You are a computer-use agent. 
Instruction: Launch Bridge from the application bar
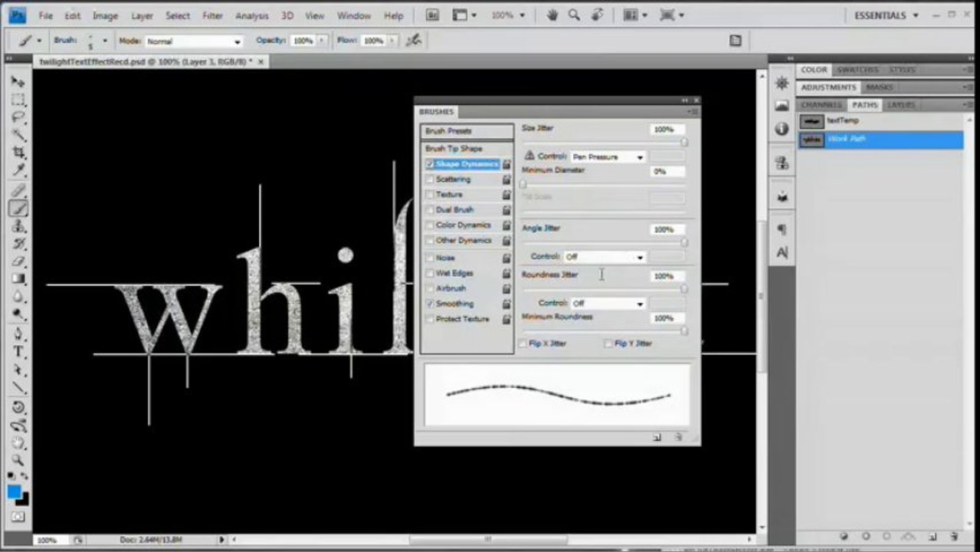tap(432, 15)
